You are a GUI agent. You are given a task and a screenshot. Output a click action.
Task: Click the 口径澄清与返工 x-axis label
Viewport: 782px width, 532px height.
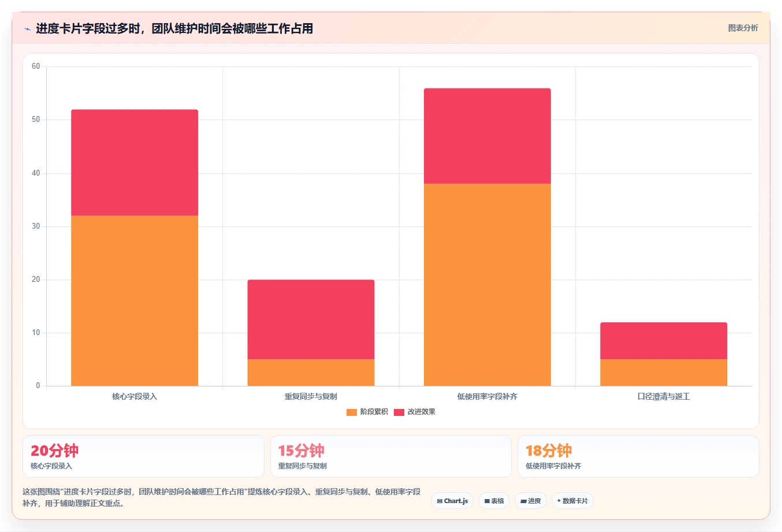pyautogui.click(x=664, y=396)
